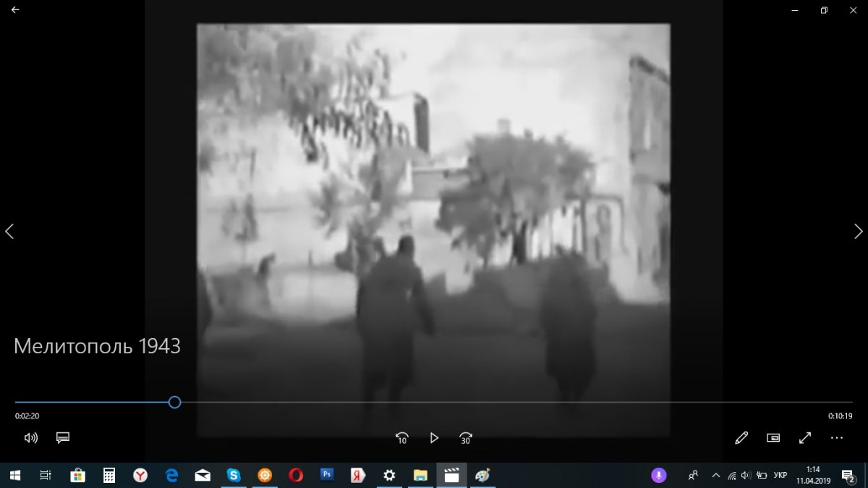Open Opera browser from the taskbar
This screenshot has height=488, width=868.
[296, 475]
